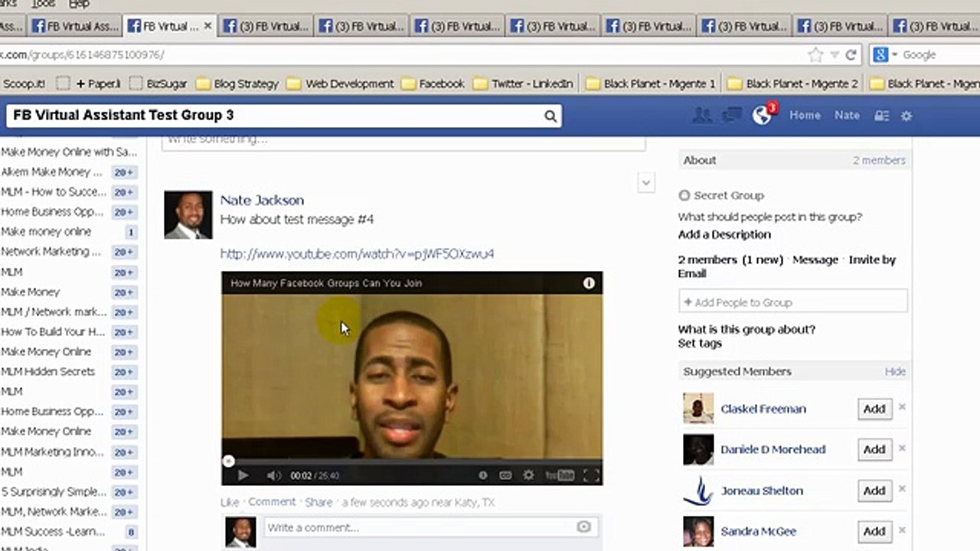Add Claskel Freeman to the group
The image size is (980, 551).
(x=874, y=409)
